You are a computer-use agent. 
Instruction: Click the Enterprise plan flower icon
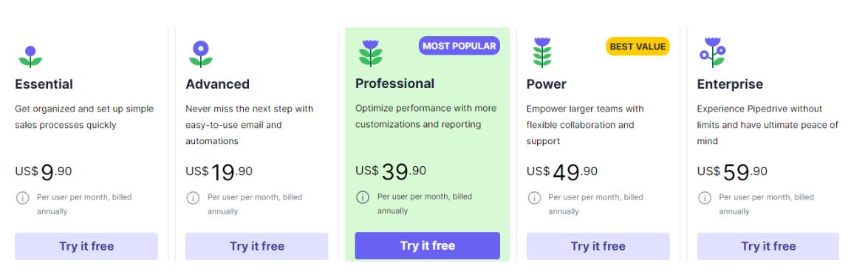712,52
